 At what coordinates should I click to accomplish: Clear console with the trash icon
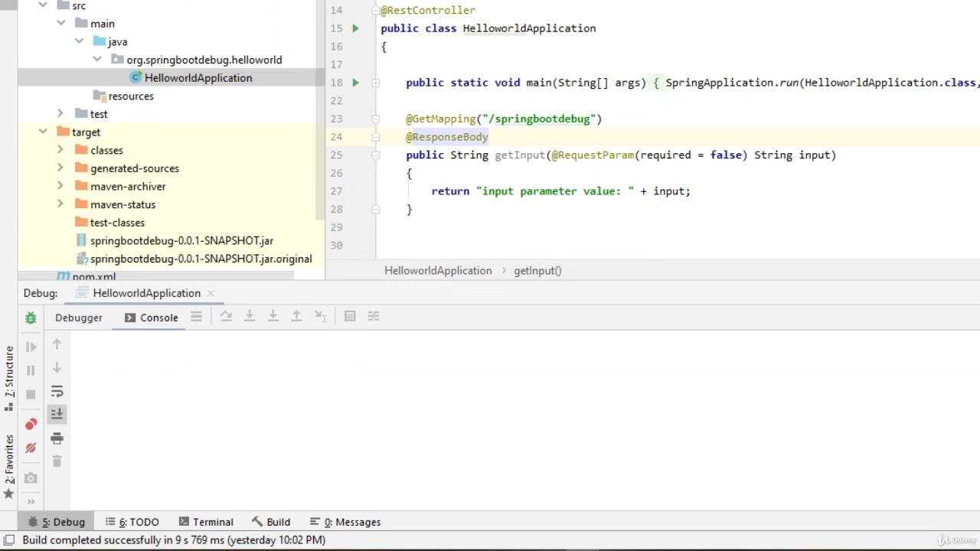pos(57,461)
